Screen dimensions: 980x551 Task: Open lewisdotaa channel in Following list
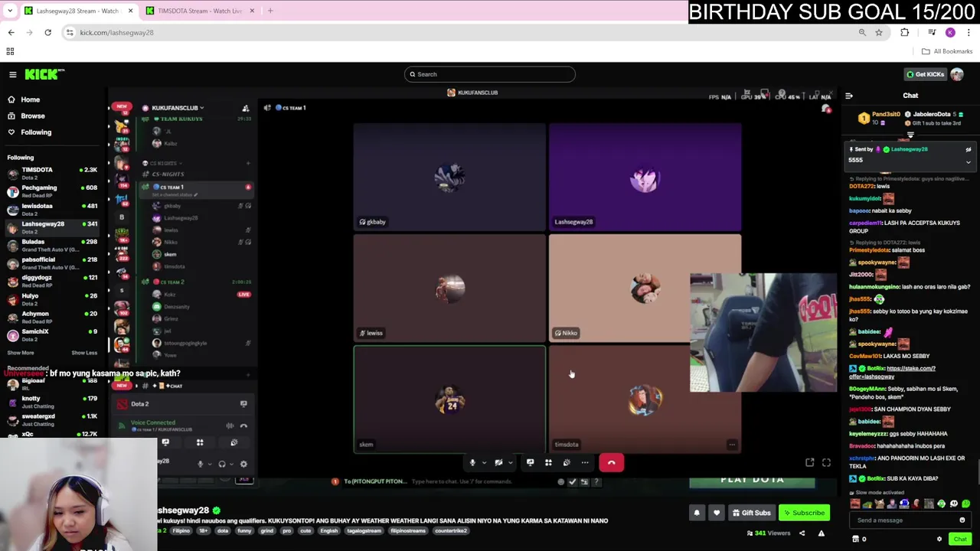[x=52, y=209]
